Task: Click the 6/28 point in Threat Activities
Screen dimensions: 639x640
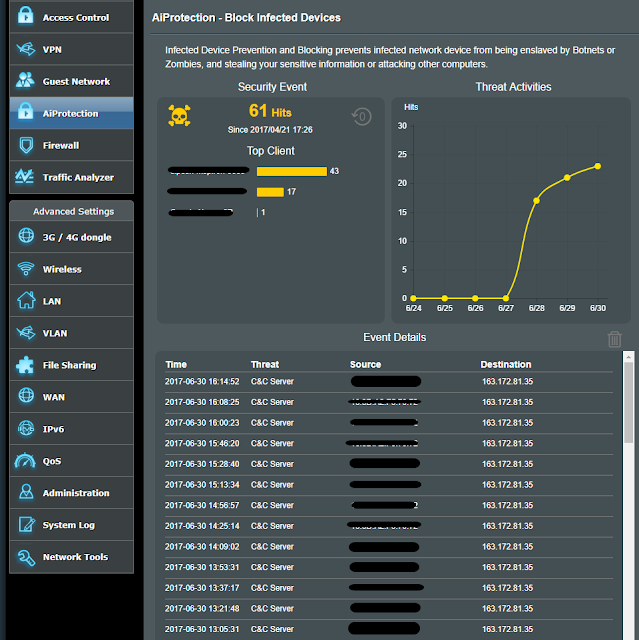Action: (x=536, y=200)
